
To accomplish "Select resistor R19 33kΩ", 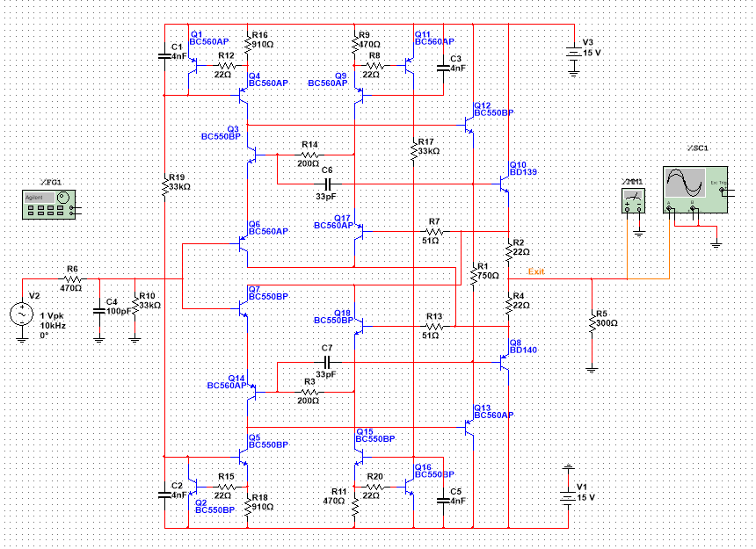I will [x=165, y=185].
